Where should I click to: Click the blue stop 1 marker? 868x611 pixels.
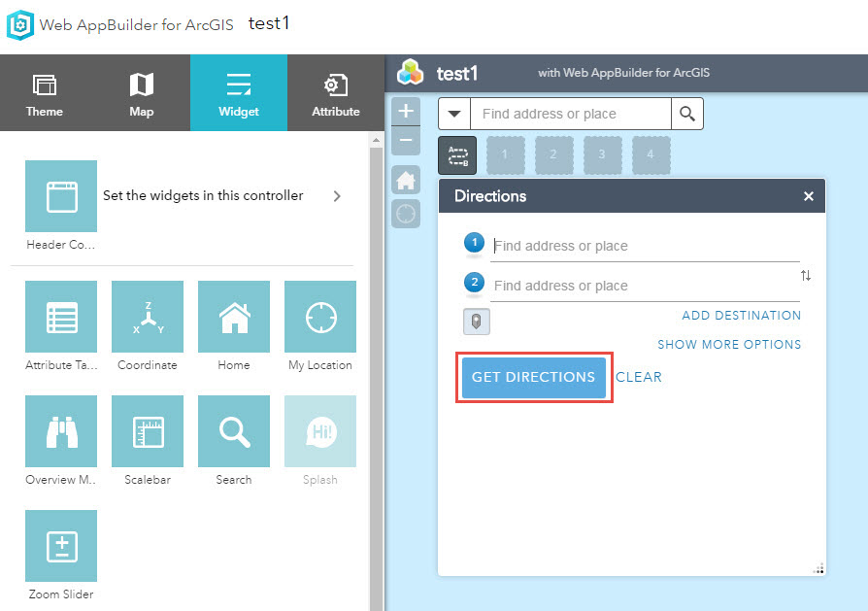(475, 243)
